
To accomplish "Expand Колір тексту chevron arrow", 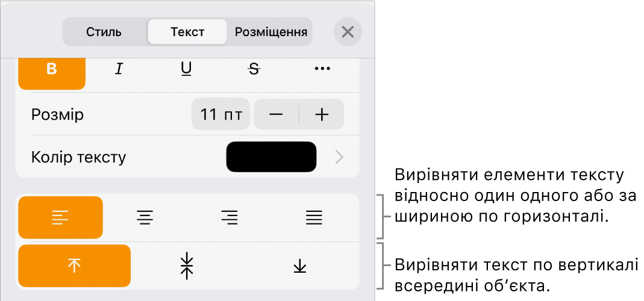I will click(339, 157).
